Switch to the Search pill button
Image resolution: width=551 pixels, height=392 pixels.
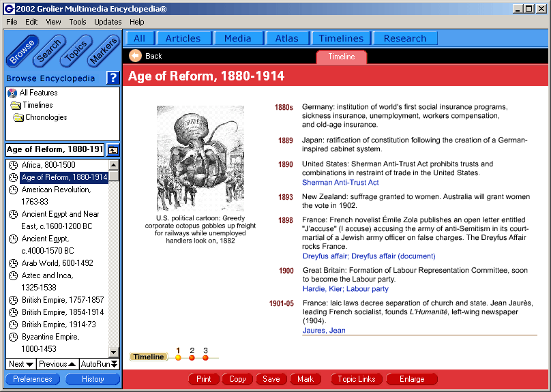click(49, 52)
